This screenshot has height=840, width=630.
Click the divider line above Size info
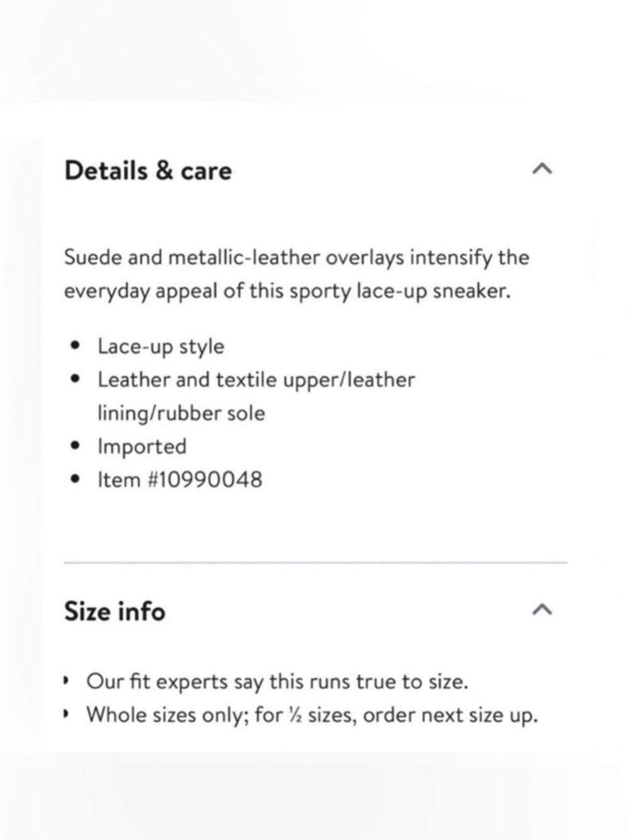tap(316, 562)
